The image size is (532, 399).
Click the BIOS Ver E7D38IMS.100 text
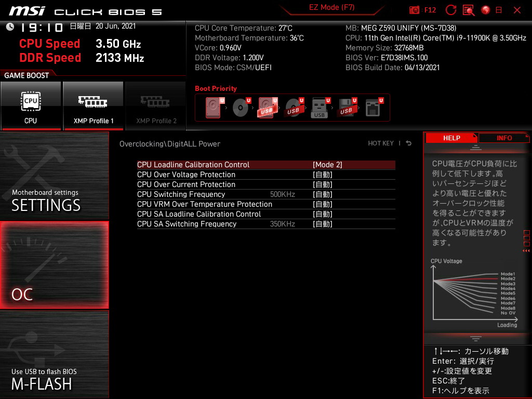(387, 58)
